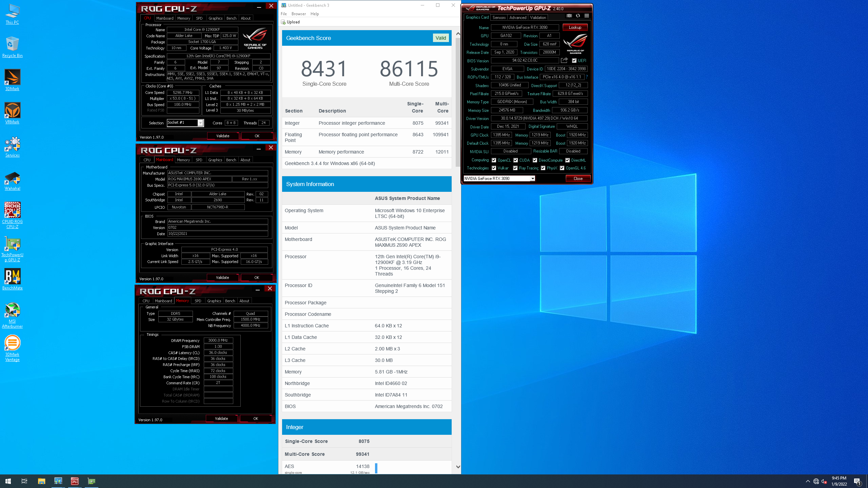The height and width of the screenshot is (488, 868).
Task: Select the 3DMark desktop shortcut
Action: (12, 80)
